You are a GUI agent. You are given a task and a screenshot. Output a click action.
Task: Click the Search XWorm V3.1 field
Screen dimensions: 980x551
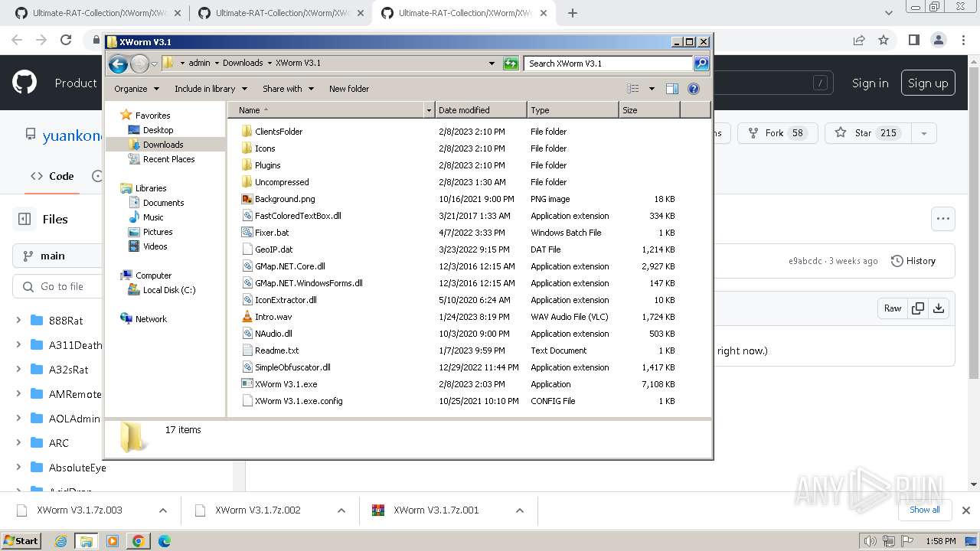(608, 64)
